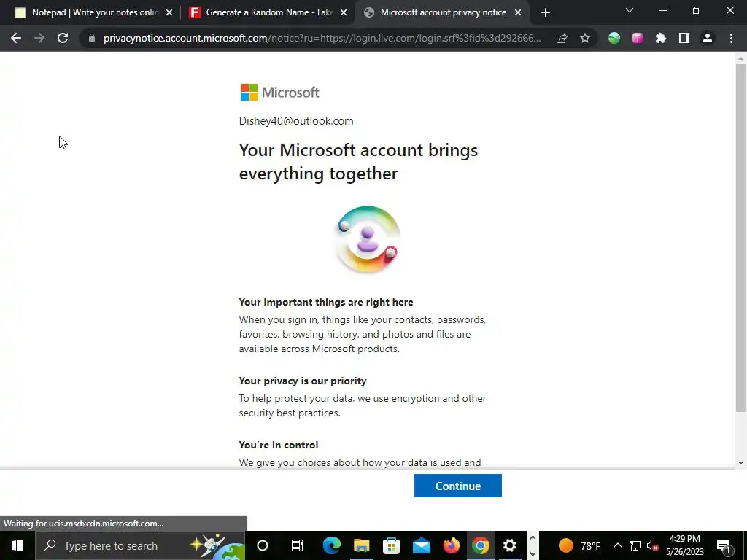Viewport: 747px width, 560px height.
Task: Open the Windows Start menu
Action: click(18, 545)
